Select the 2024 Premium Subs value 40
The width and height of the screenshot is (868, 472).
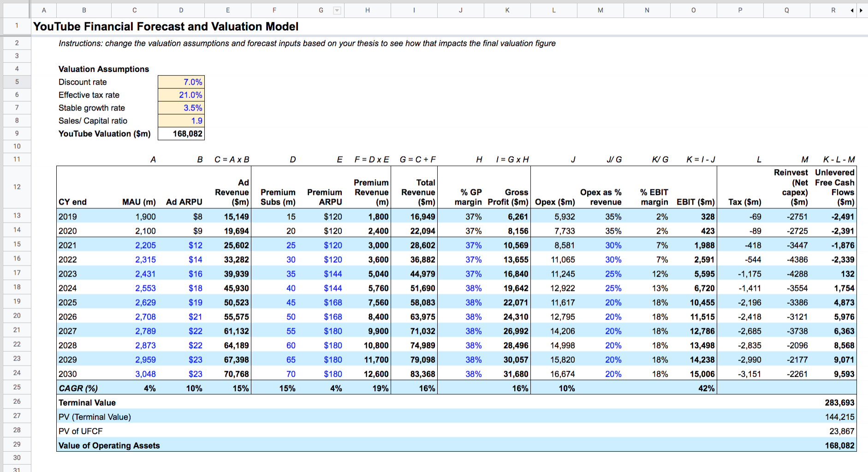click(274, 288)
